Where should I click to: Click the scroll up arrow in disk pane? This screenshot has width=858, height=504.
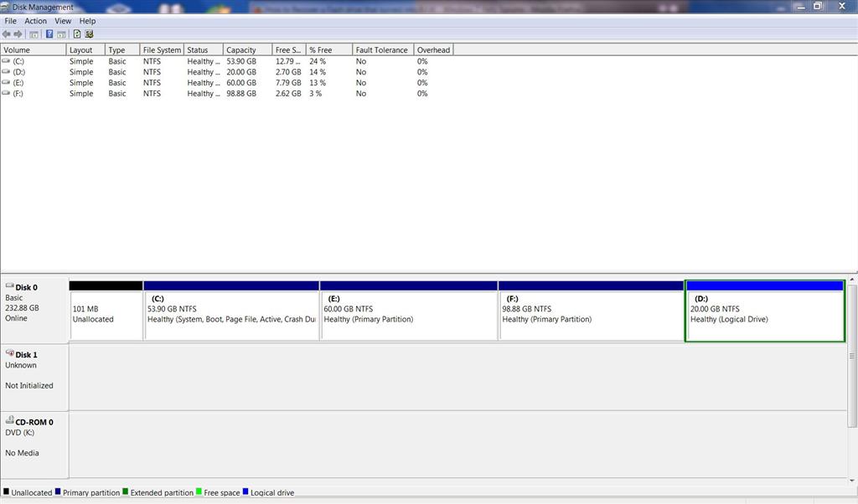[x=852, y=279]
